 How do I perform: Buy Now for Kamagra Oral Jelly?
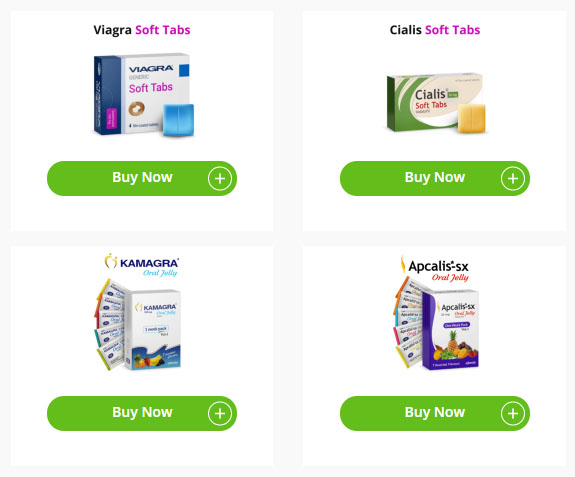142,414
